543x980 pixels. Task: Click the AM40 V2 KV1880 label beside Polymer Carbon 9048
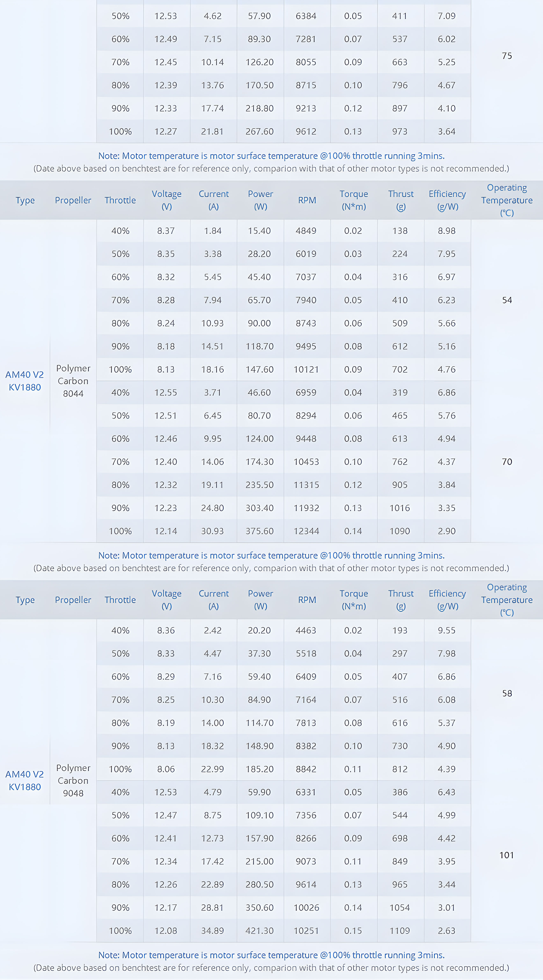click(25, 780)
